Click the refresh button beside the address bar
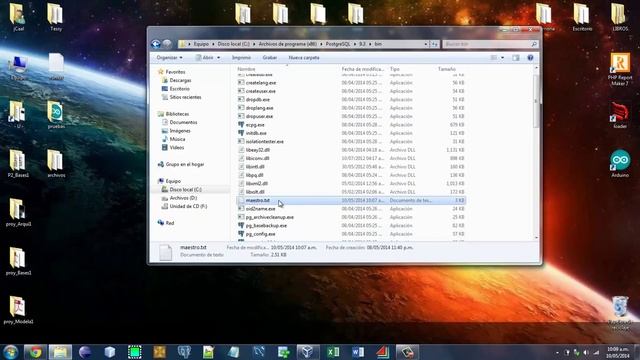Image resolution: width=640 pixels, height=360 pixels. 434,44
